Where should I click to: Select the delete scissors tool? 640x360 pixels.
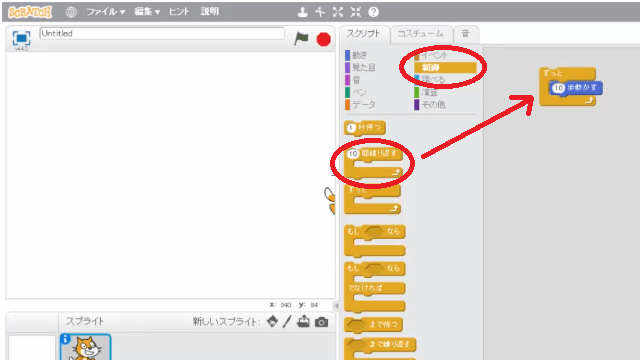[320, 12]
